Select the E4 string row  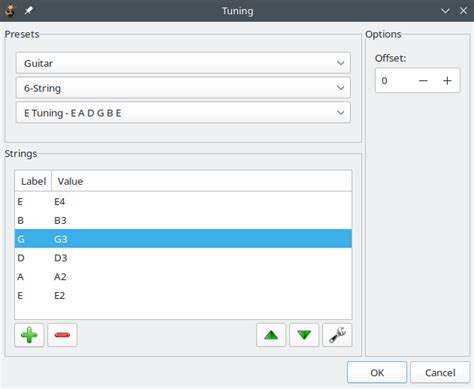pos(183,202)
